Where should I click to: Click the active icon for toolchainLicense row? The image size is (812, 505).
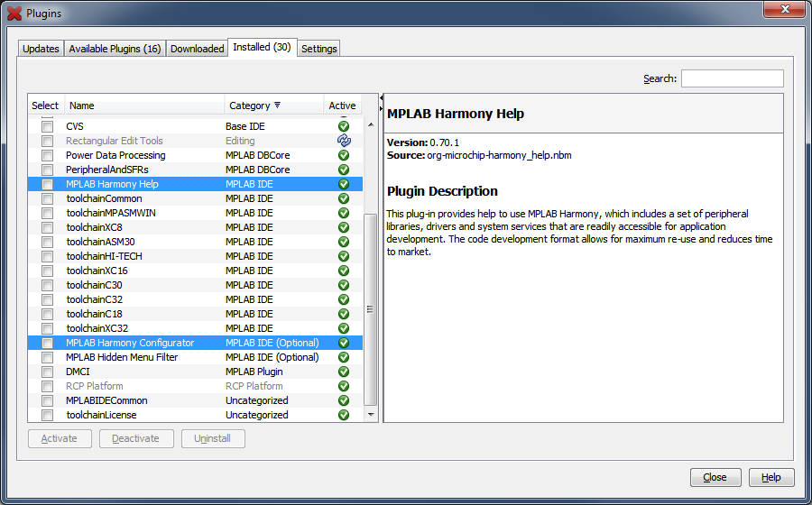click(x=343, y=415)
